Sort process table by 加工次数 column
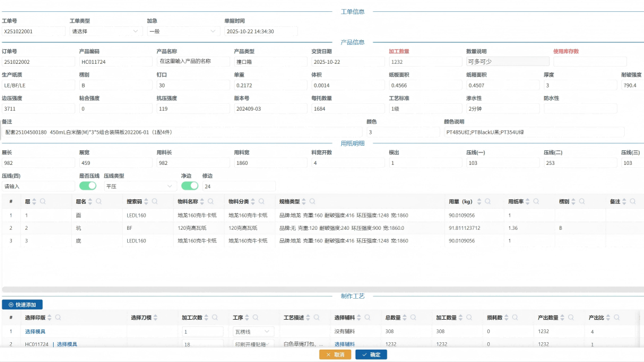This screenshot has width=644, height=362. 206,317
